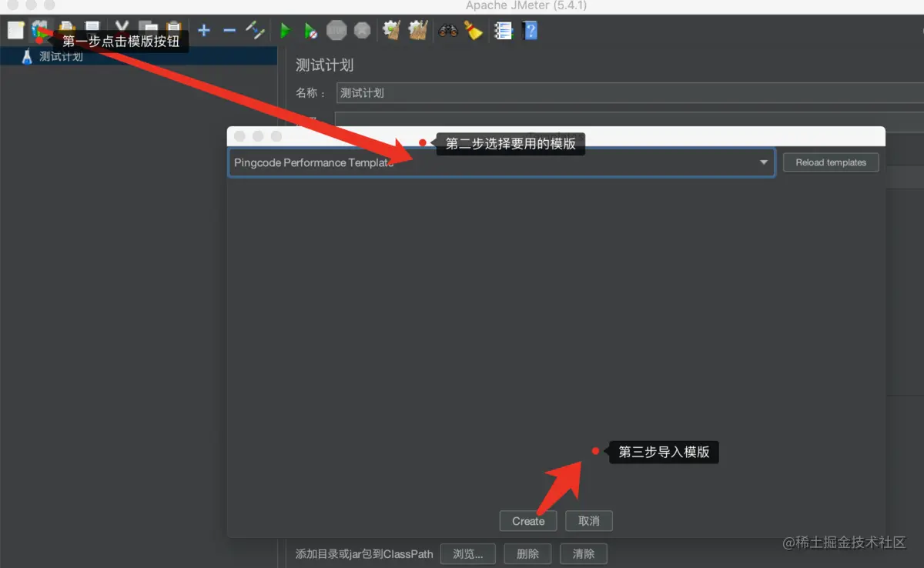Viewport: 924px width, 568px height.
Task: Click the Apache JMeter (5.4.1) window title
Action: [x=527, y=5]
